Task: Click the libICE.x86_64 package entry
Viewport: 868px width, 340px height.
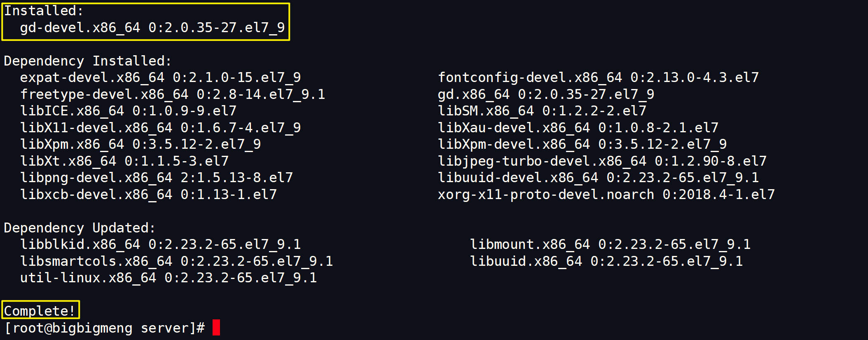Action: (x=129, y=111)
